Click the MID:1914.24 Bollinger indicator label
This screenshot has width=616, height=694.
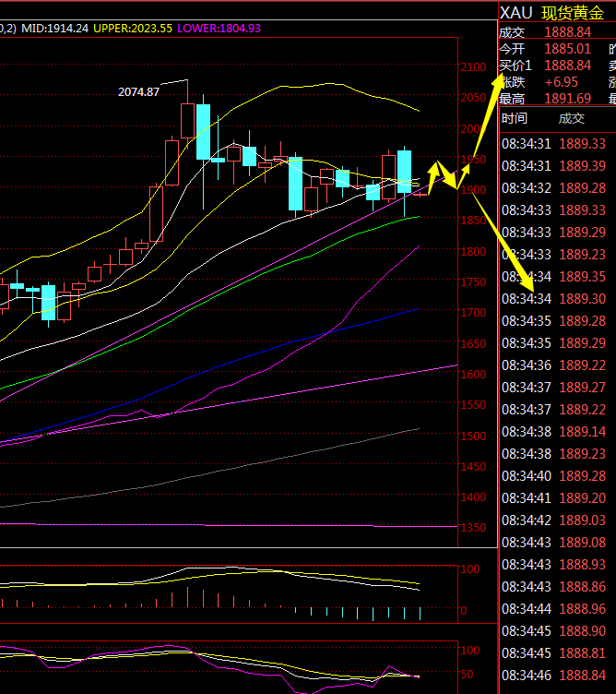[56, 28]
